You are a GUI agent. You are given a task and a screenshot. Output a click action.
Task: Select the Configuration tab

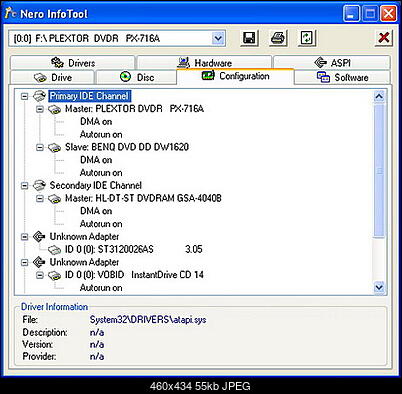(235, 76)
